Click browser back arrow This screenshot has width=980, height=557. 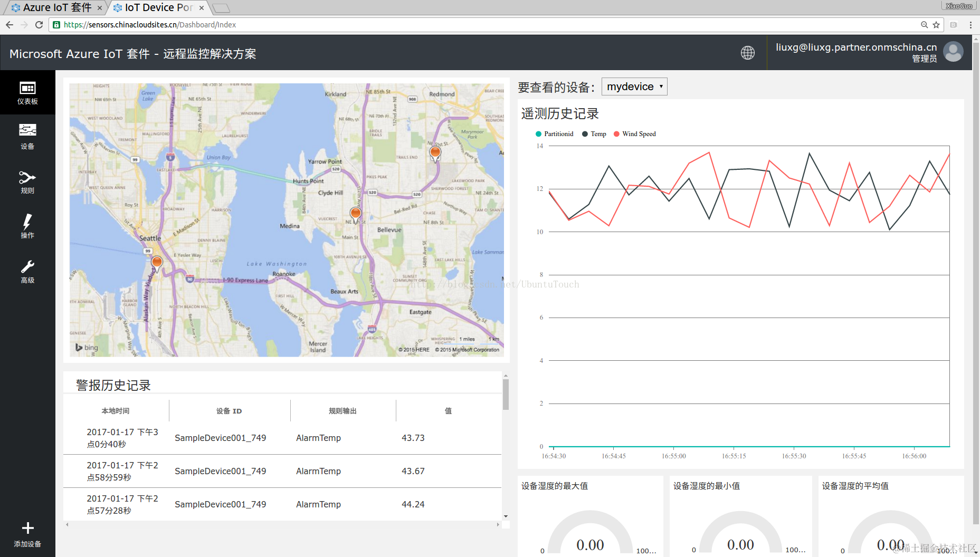(x=9, y=25)
